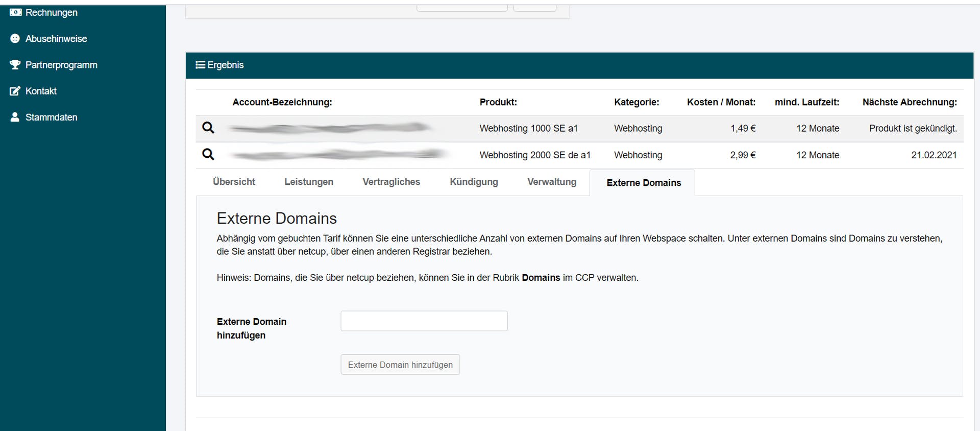Click the mind. Laufzeit column header
Image resolution: width=980 pixels, height=431 pixels.
click(807, 102)
